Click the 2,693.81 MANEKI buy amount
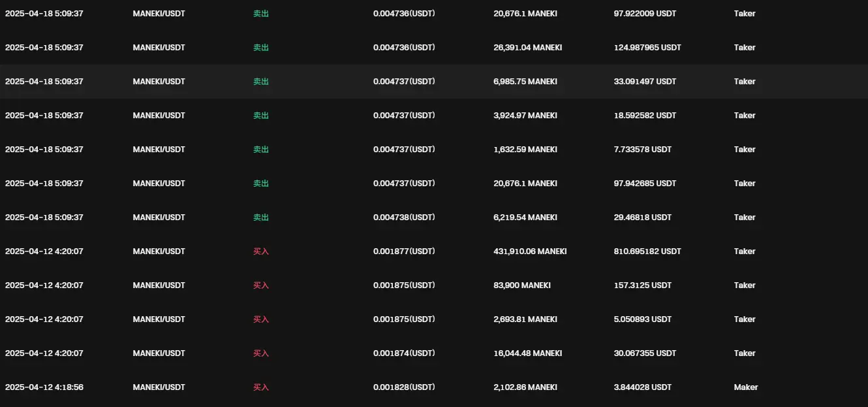This screenshot has width=868, height=407. tap(525, 319)
